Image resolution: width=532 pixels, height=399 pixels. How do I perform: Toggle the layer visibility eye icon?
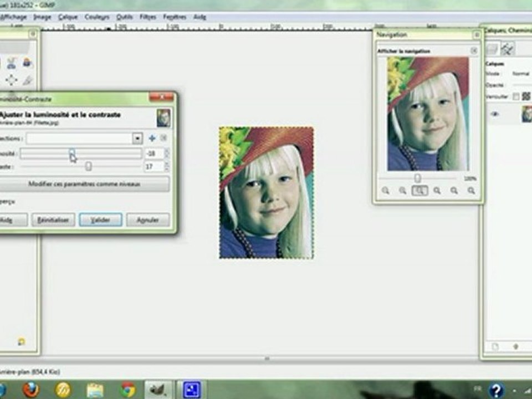point(495,114)
